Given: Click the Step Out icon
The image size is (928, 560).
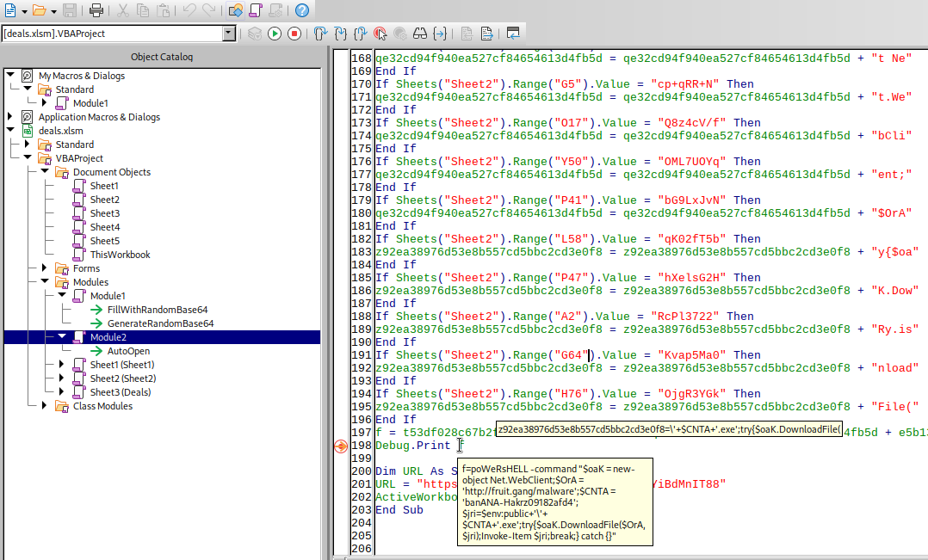Looking at the screenshot, I should pyautogui.click(x=360, y=34).
